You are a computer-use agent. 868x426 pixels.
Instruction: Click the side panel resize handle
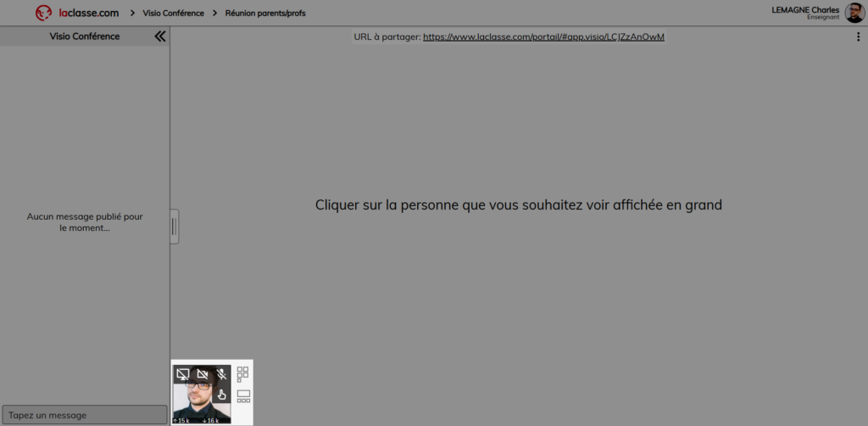[x=174, y=227]
